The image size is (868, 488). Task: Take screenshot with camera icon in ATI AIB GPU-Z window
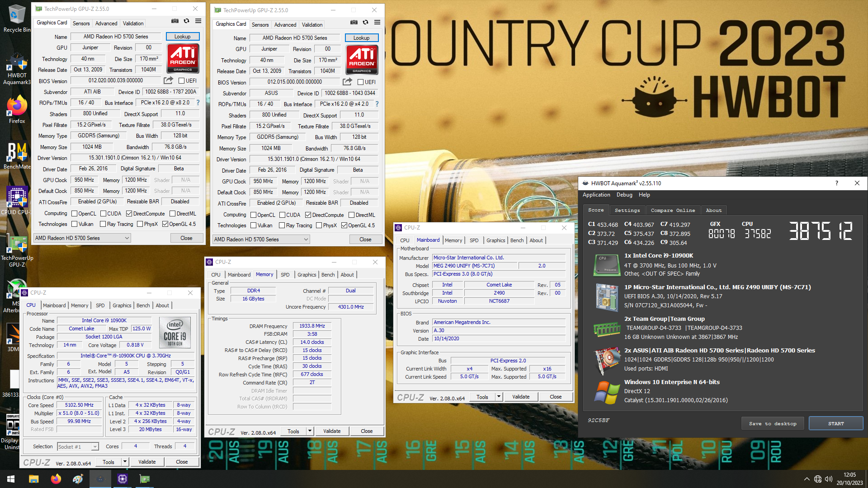[x=175, y=21]
